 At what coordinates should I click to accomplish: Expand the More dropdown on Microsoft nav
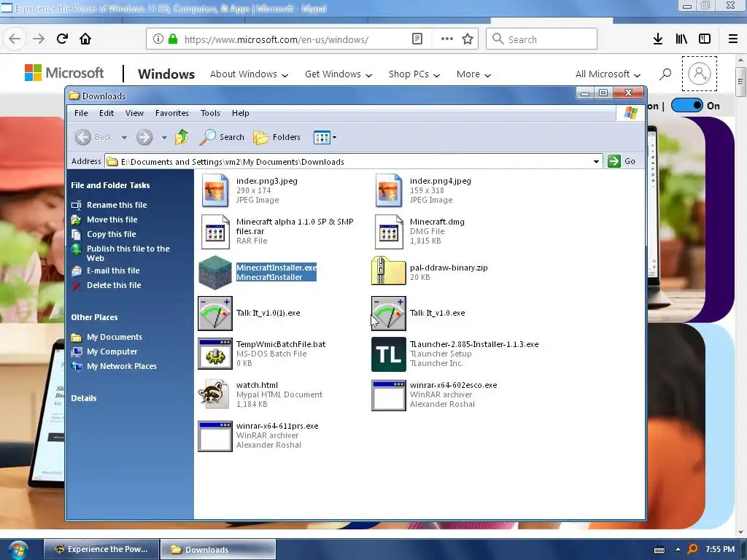pyautogui.click(x=473, y=74)
